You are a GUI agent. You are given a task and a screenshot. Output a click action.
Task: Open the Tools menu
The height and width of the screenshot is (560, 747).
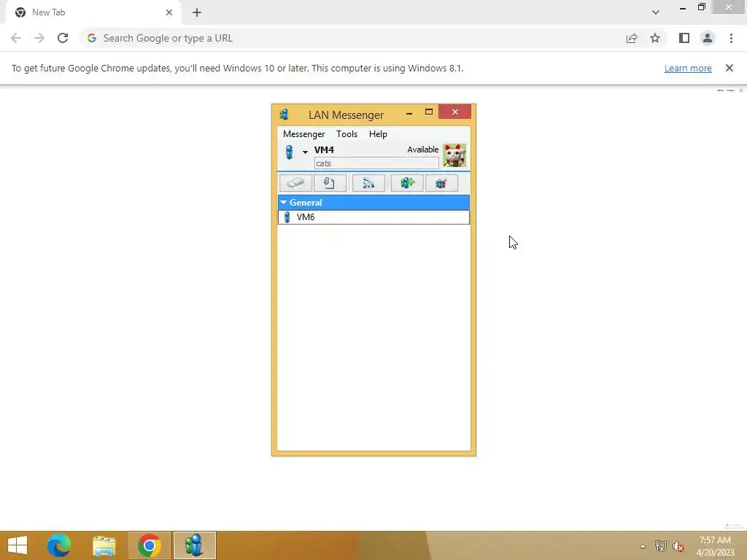click(x=347, y=134)
